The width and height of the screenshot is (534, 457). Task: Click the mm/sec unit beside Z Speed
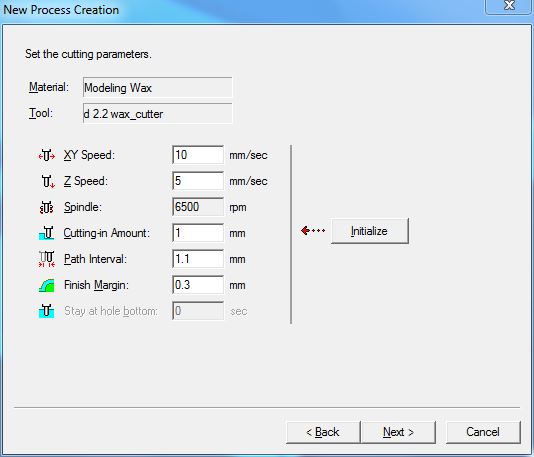pos(248,181)
